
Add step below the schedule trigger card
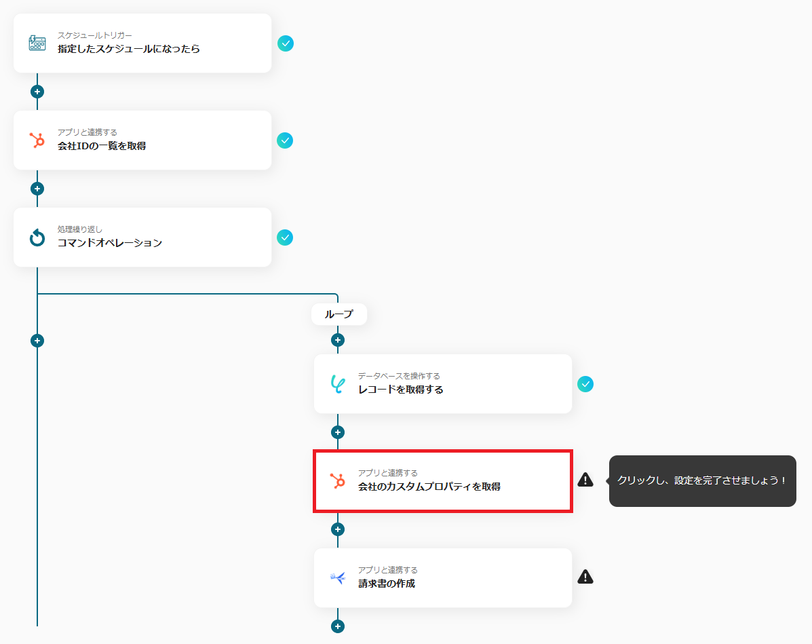tap(37, 92)
